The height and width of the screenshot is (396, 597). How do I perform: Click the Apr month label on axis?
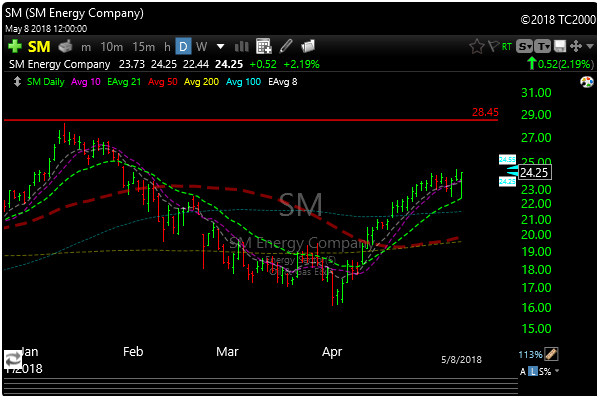point(332,352)
